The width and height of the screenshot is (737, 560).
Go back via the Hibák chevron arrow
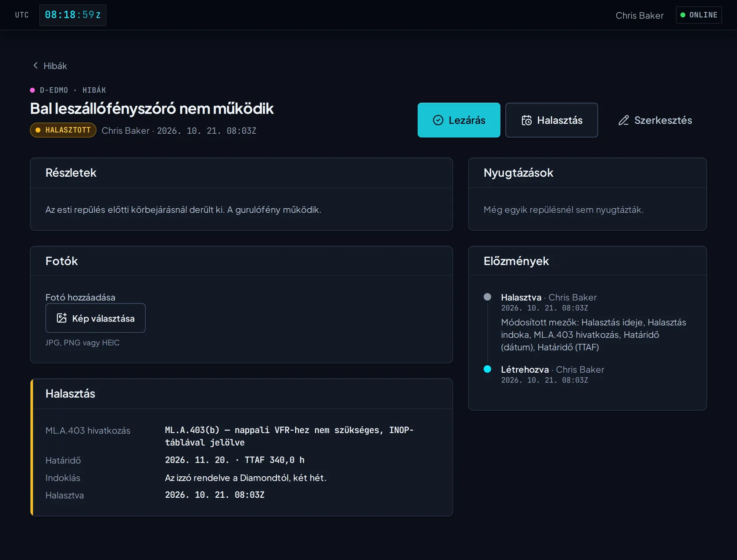36,65
